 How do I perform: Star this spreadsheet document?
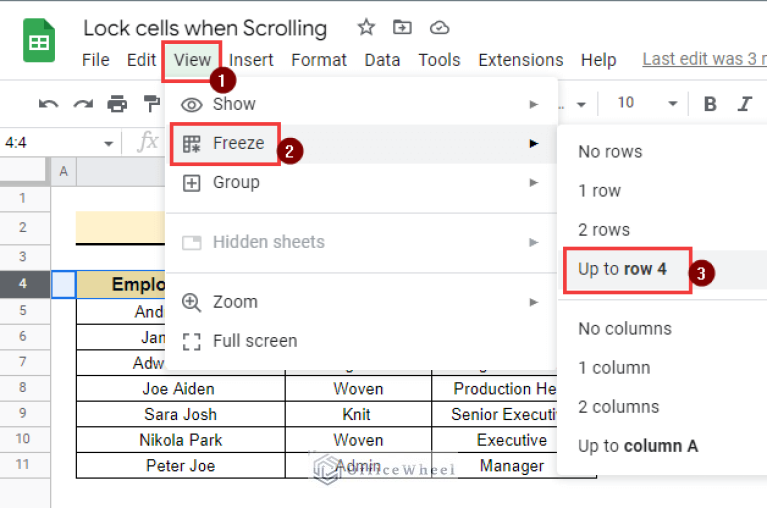(x=366, y=27)
